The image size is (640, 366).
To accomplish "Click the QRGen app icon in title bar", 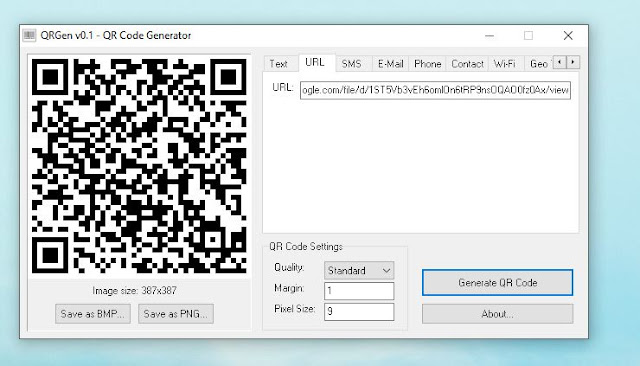I will [x=29, y=35].
